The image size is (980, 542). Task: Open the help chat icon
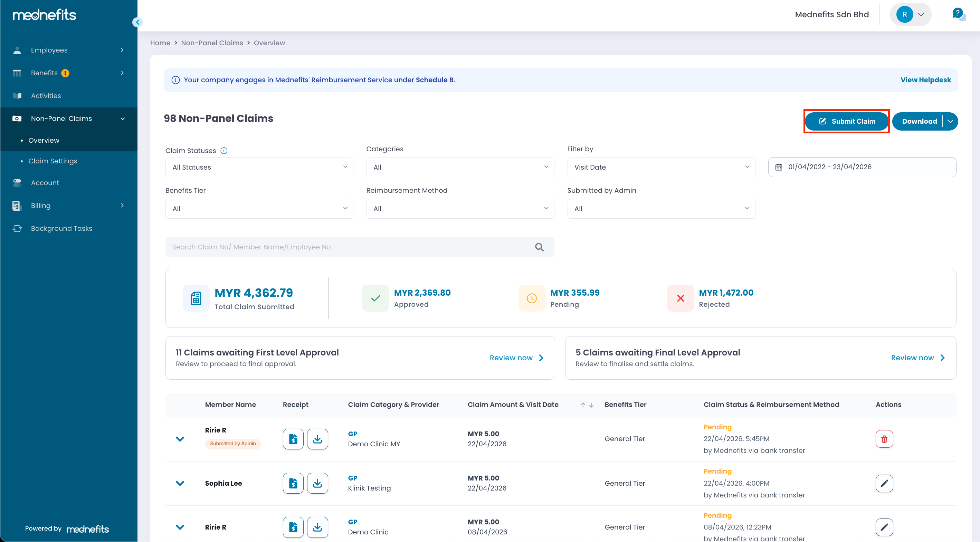(x=958, y=15)
